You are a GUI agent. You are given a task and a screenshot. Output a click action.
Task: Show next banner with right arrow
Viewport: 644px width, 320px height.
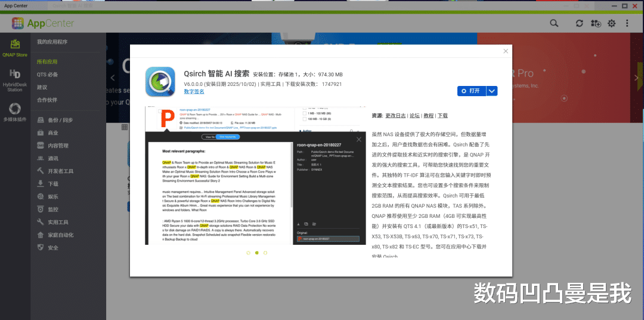coord(637,78)
